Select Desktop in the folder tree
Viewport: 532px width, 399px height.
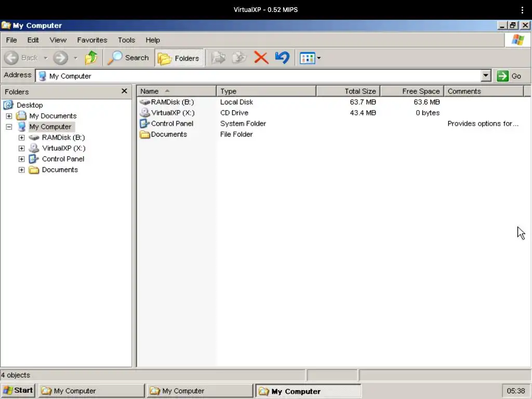tap(30, 105)
